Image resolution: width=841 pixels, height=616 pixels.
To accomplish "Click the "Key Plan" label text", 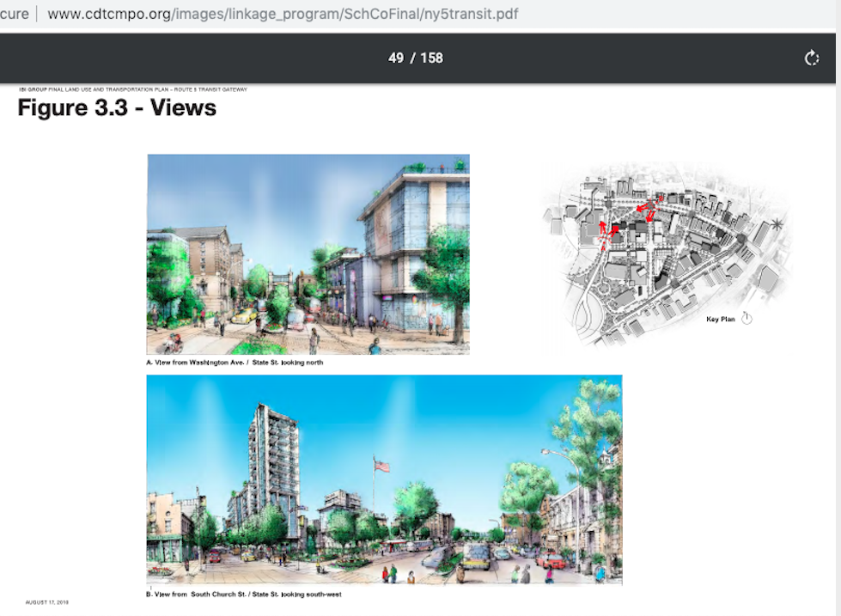I will (720, 320).
